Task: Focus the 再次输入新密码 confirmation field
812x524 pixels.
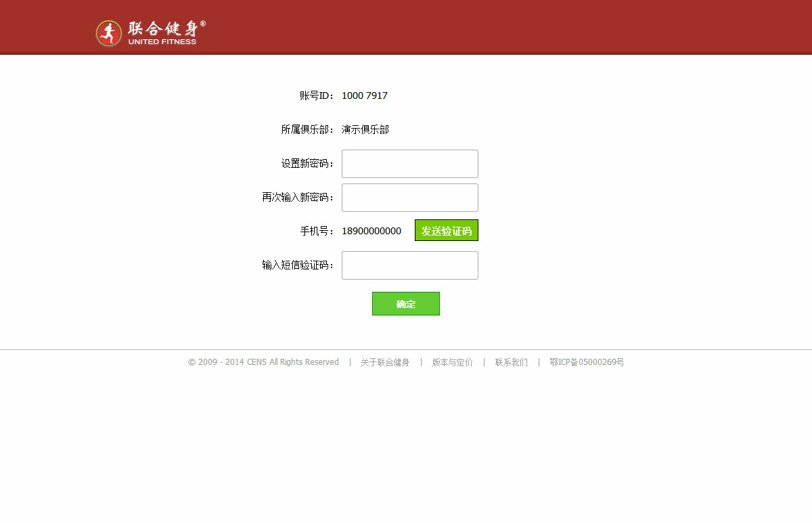Action: coord(409,198)
